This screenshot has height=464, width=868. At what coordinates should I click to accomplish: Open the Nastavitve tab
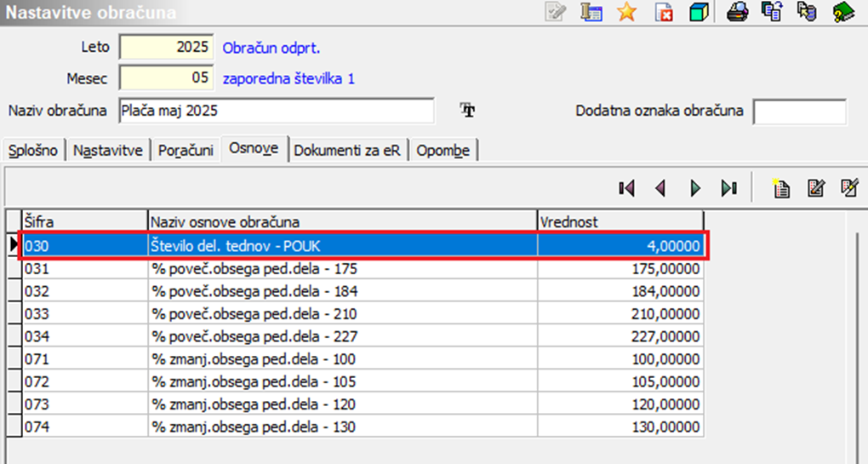pos(108,151)
